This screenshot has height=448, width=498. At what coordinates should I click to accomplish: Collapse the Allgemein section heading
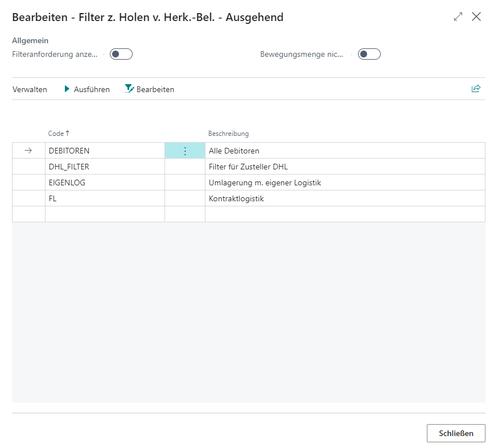pos(30,41)
